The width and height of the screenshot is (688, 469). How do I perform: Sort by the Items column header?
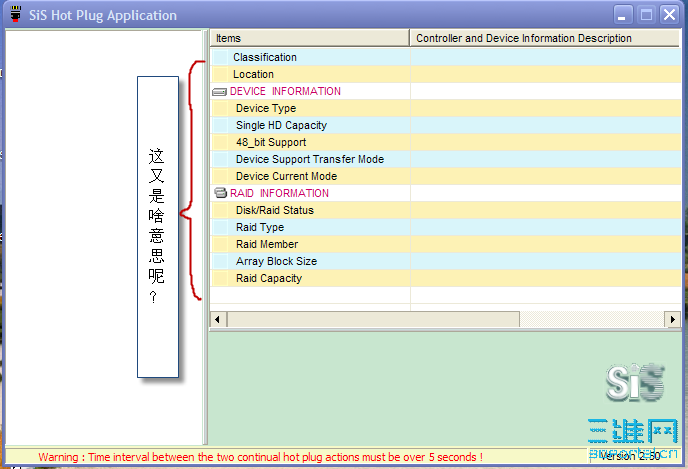(x=310, y=38)
